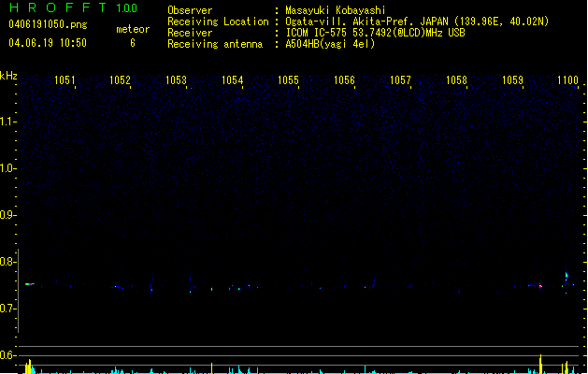Click the 1057 time axis marker

tap(400, 80)
